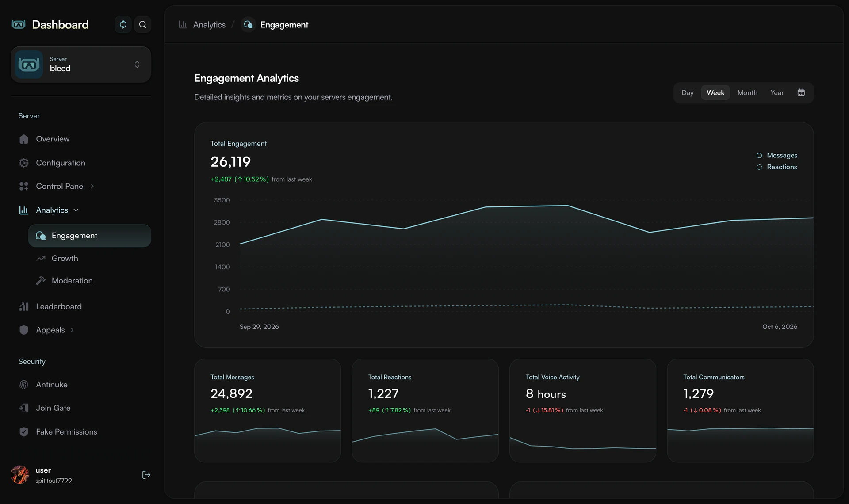This screenshot has width=849, height=504.
Task: Select the Week time range
Action: tap(715, 93)
